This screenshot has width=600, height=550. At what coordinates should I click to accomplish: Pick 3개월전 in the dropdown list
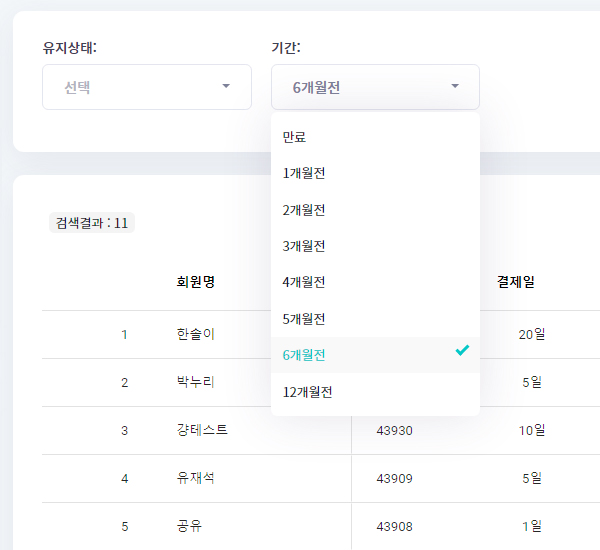304,246
